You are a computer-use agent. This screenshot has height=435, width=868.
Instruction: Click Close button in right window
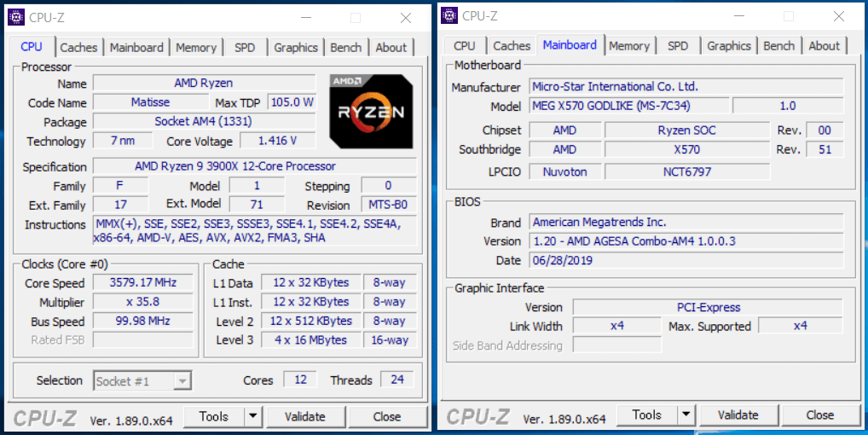[820, 415]
